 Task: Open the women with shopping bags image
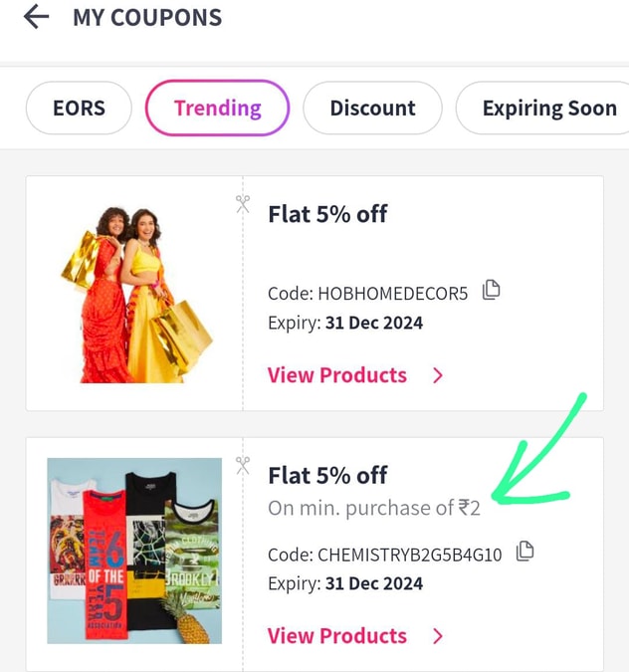[x=134, y=294]
